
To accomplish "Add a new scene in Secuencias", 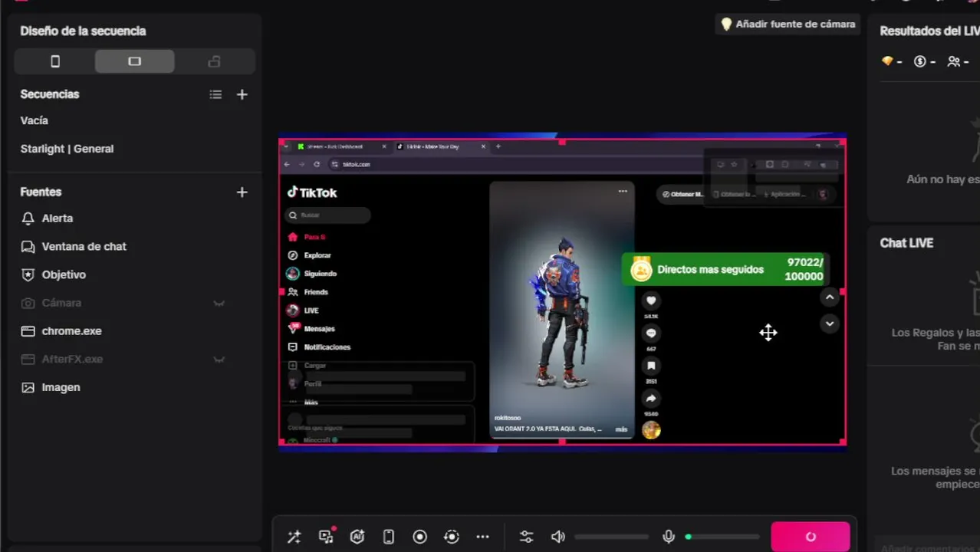I will pos(242,94).
